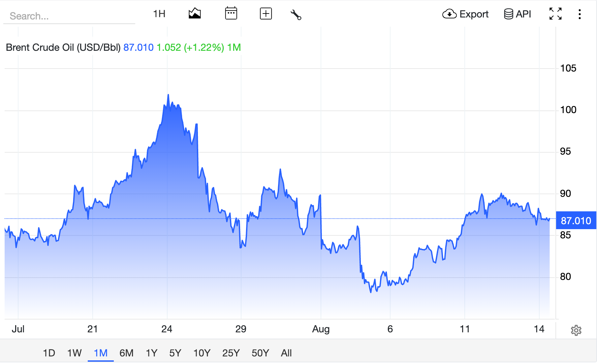
Task: Click the 100 price axis label
Action: pos(568,110)
